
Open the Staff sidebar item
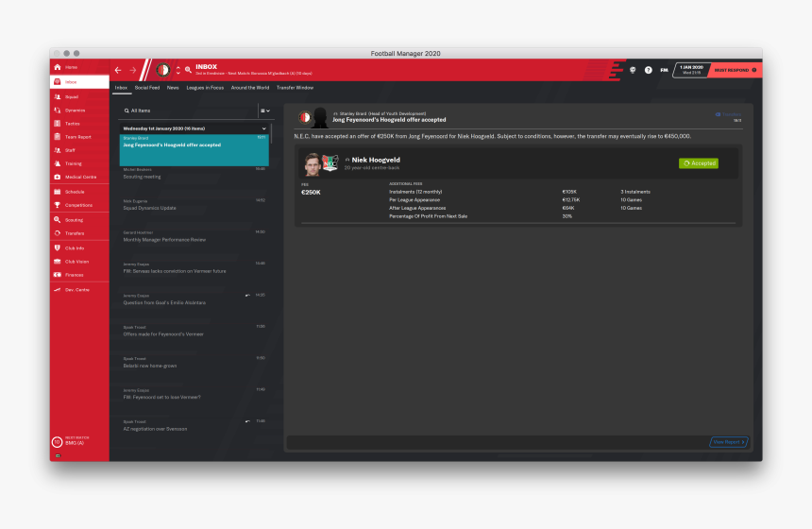click(79, 150)
